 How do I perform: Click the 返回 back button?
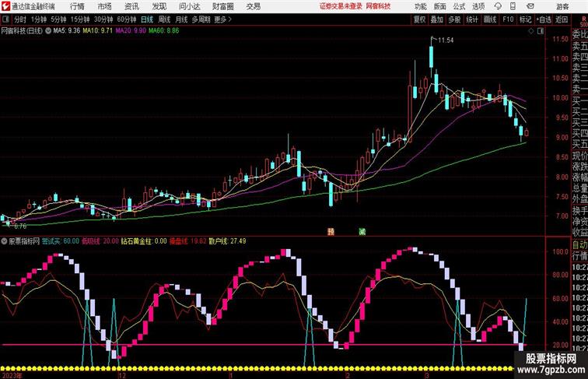point(562,19)
